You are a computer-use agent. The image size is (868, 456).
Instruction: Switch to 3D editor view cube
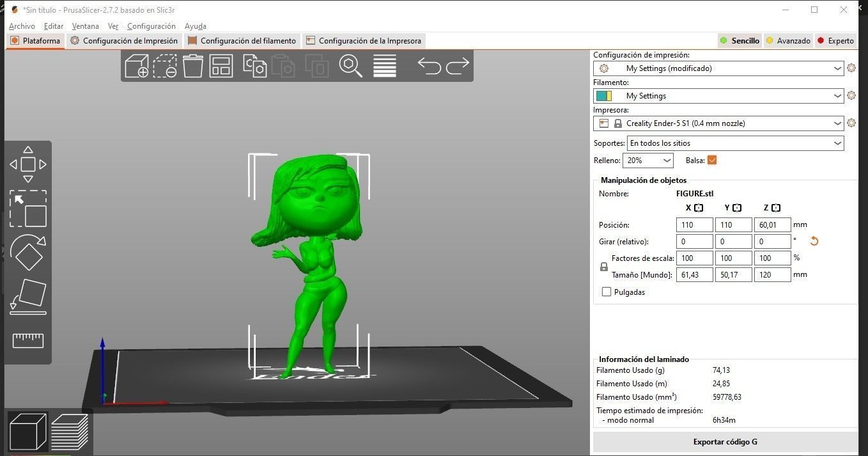pos(28,432)
